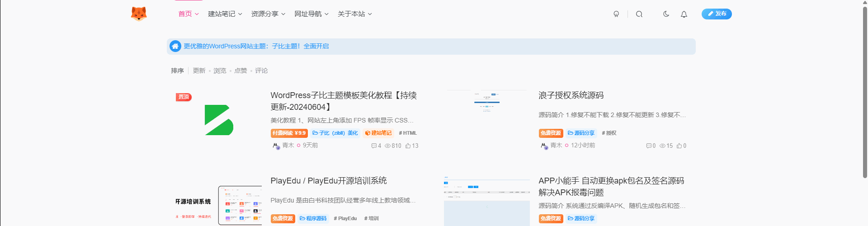Viewport: 868px width, 226px height.
Task: Open PlayEdu开源培训系统 post thumbnail
Action: pos(219,201)
